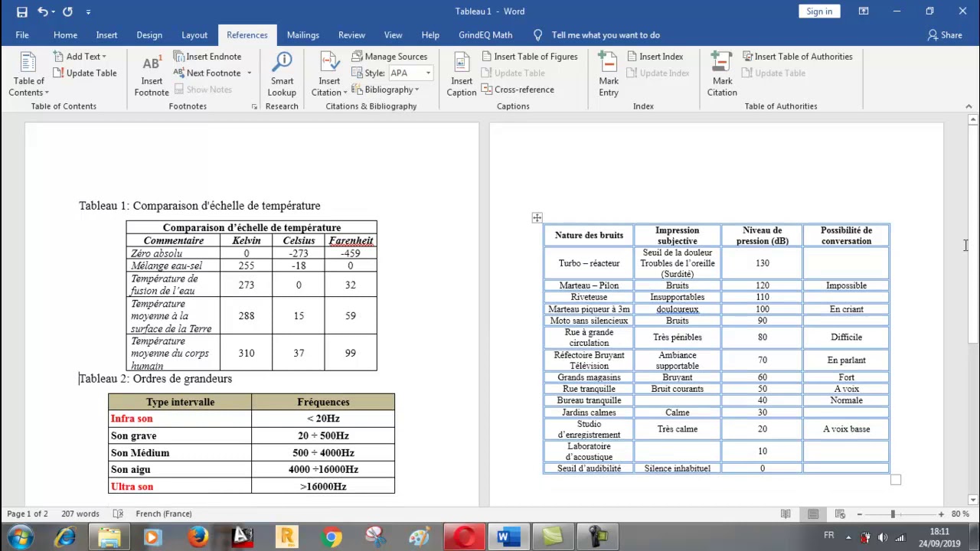Switch to Web Layout view
Screen dimensions: 980x551
point(840,514)
